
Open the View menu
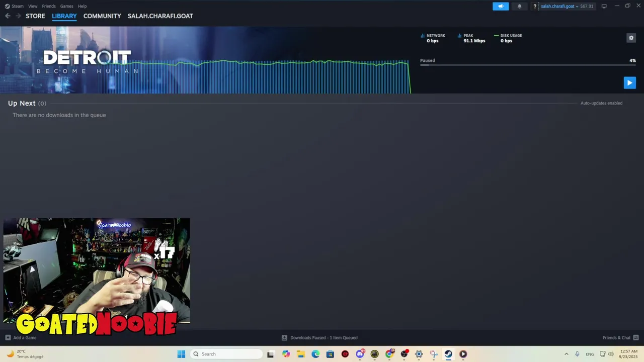tap(33, 6)
